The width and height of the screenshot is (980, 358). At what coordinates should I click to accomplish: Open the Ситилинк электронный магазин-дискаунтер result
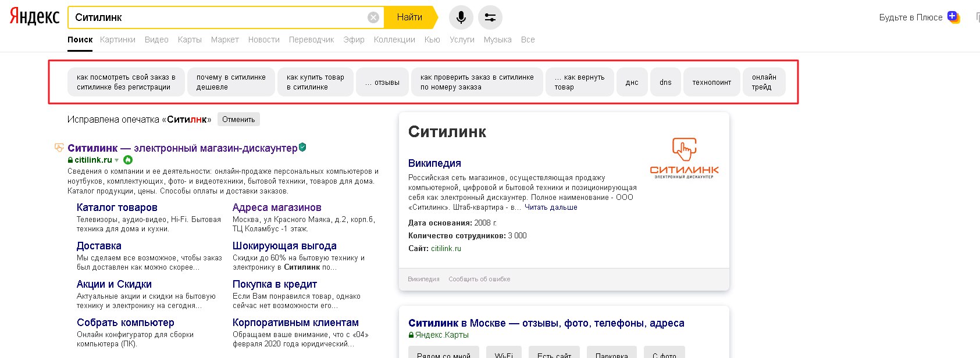(x=182, y=148)
